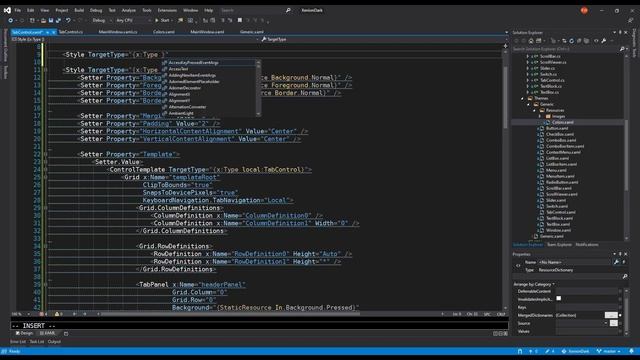Open the File menu
The width and height of the screenshot is (640, 360).
click(x=18, y=10)
